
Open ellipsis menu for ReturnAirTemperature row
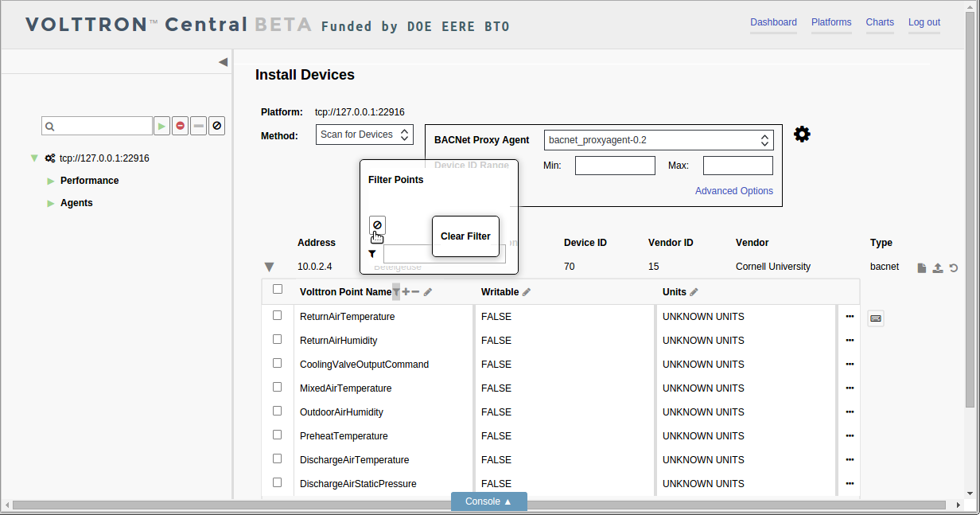(x=850, y=317)
